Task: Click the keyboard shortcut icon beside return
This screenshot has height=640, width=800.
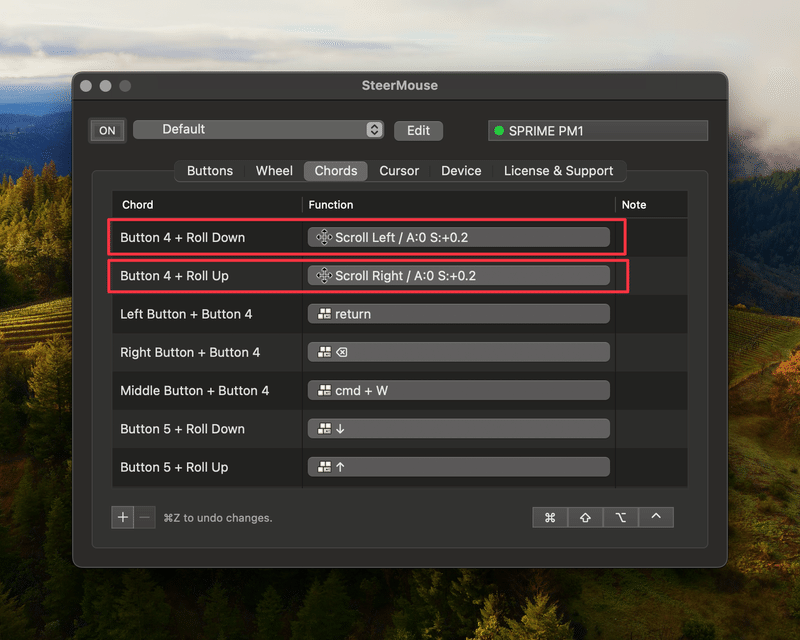Action: [324, 314]
